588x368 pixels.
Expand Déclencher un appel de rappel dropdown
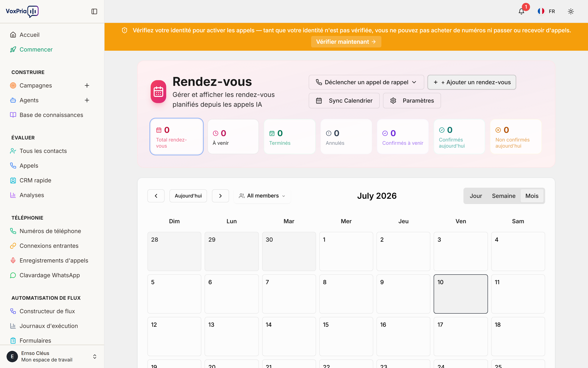coord(366,82)
